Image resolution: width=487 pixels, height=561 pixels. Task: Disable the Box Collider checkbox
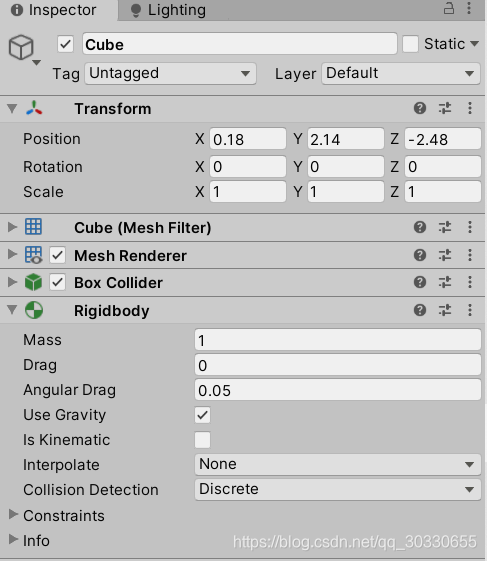pos(57,282)
